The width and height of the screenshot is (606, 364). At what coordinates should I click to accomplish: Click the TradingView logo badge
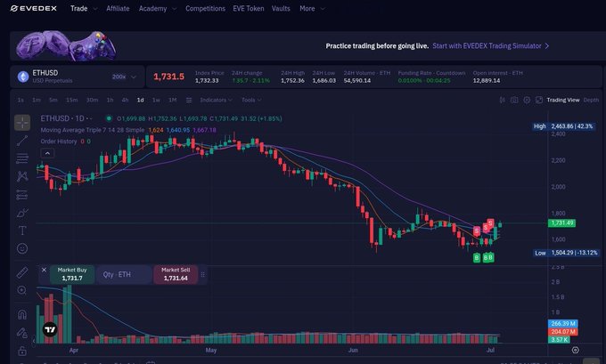(x=50, y=329)
